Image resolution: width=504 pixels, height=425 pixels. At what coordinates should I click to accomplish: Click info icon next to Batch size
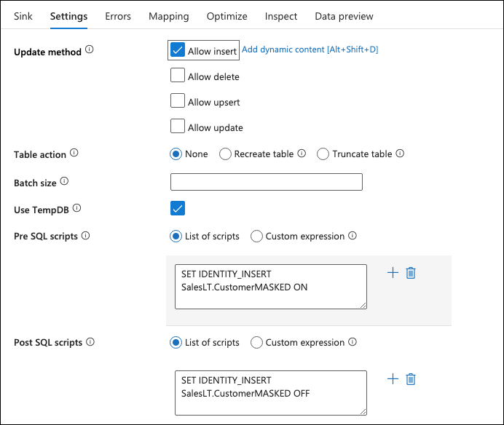click(x=64, y=181)
